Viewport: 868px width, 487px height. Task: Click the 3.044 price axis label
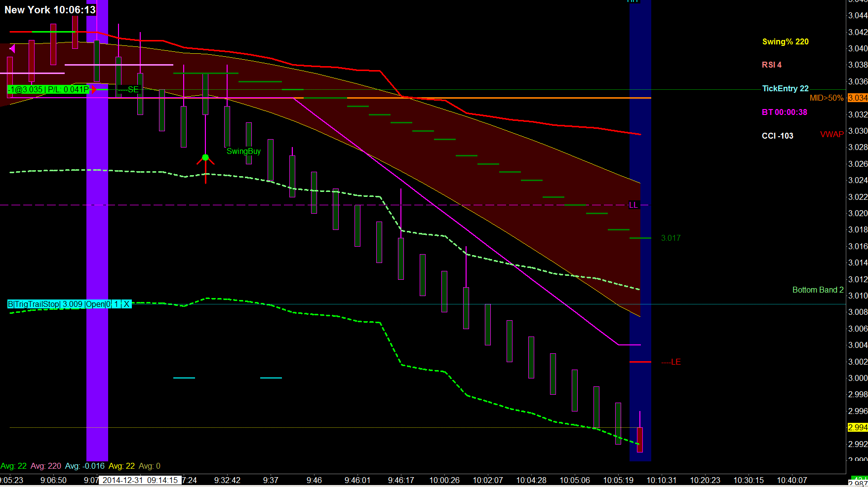point(858,15)
